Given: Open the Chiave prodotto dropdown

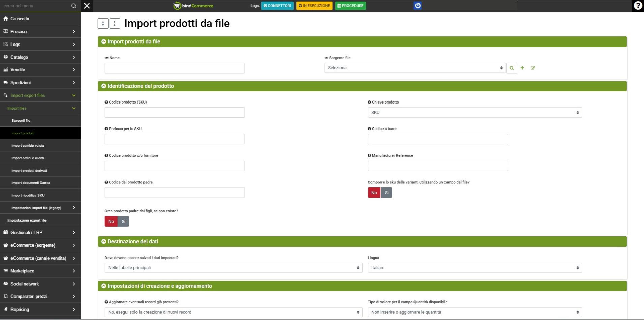Looking at the screenshot, I should (x=474, y=113).
